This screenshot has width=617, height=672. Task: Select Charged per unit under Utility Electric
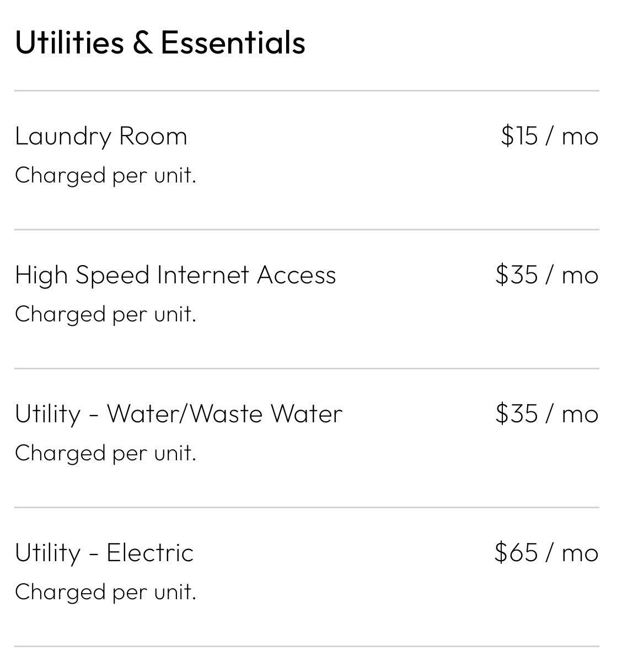click(x=105, y=592)
